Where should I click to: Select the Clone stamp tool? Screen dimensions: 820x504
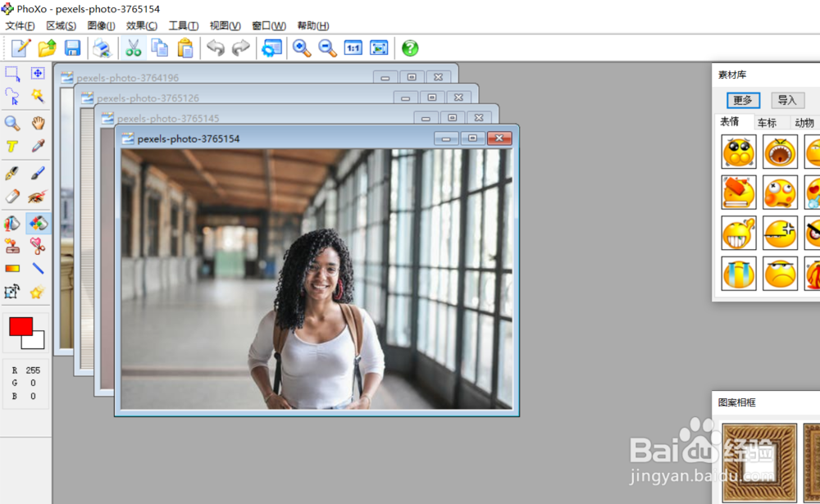tap(12, 246)
